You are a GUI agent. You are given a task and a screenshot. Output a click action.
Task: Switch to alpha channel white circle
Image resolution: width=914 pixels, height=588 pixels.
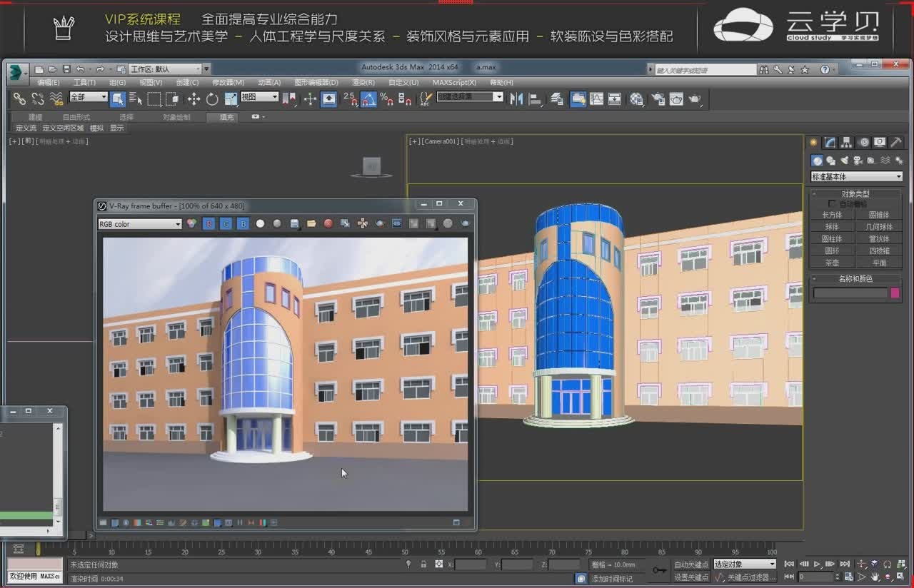tap(260, 223)
